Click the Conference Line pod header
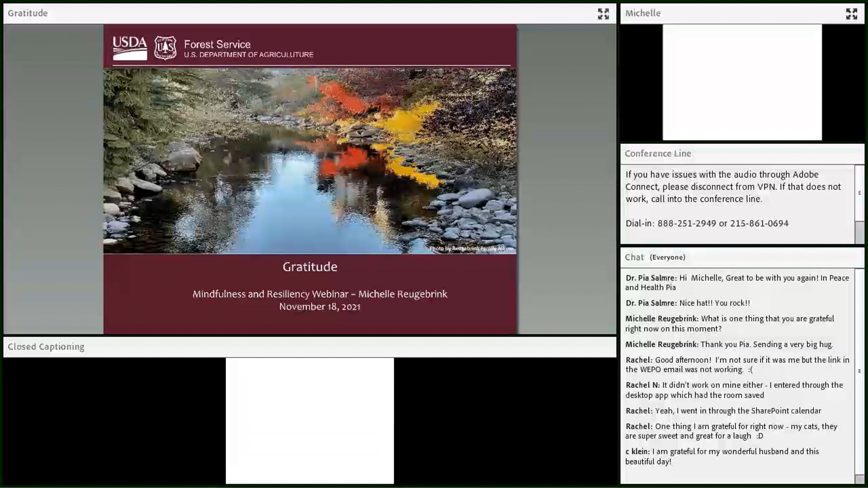The width and height of the screenshot is (868, 488). coord(658,154)
